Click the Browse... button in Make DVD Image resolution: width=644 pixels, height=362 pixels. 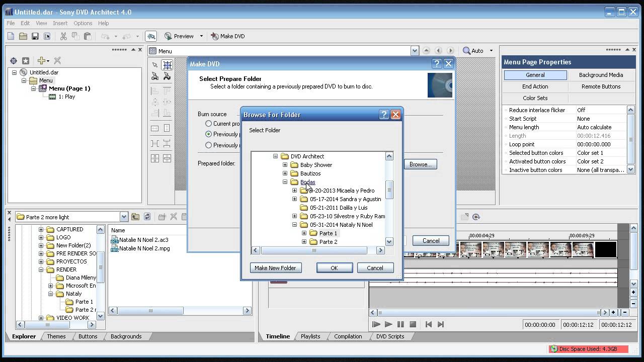point(420,164)
